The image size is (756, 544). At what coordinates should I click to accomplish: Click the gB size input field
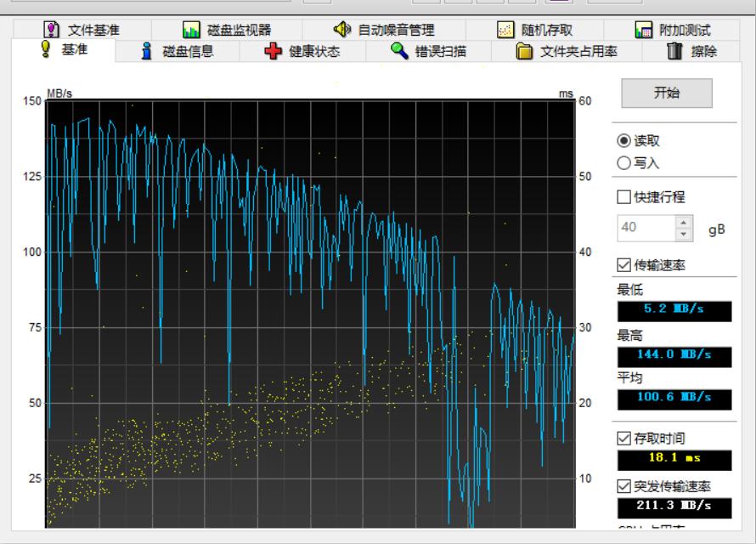[x=644, y=228]
